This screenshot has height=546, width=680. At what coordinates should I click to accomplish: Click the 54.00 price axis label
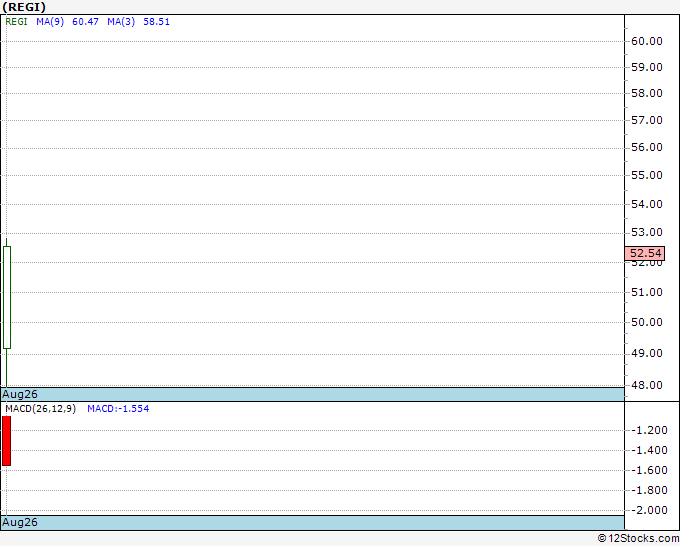[647, 204]
